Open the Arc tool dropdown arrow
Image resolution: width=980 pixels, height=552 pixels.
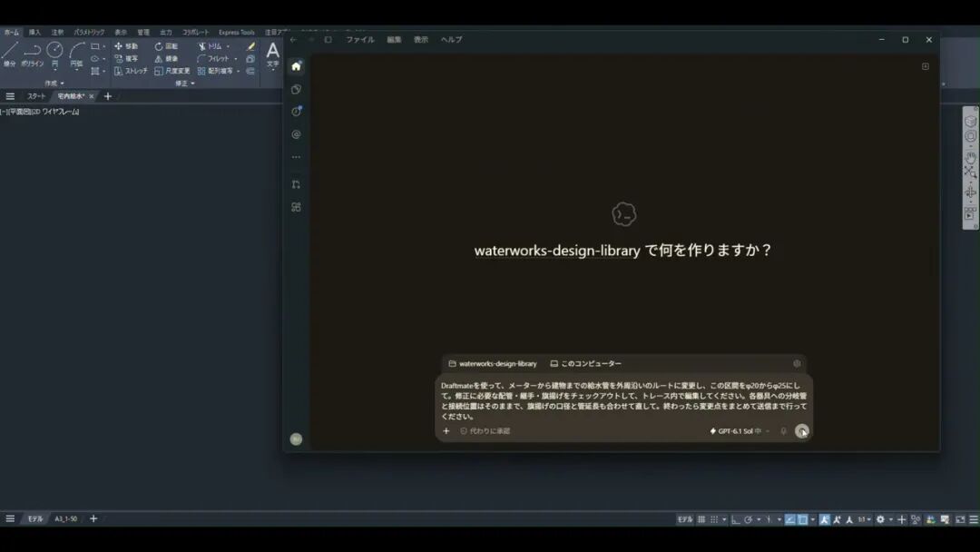click(x=76, y=70)
